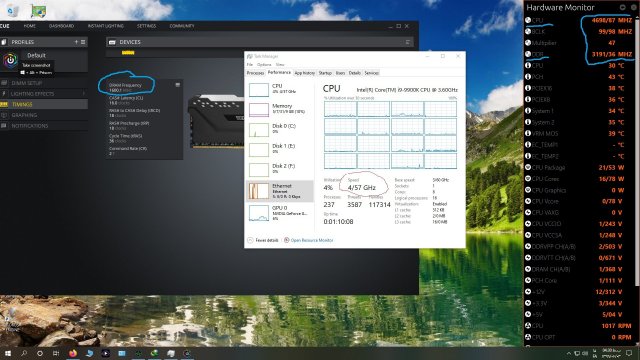Open taskbar Search
This screenshot has height=360, width=640.
(24, 353)
